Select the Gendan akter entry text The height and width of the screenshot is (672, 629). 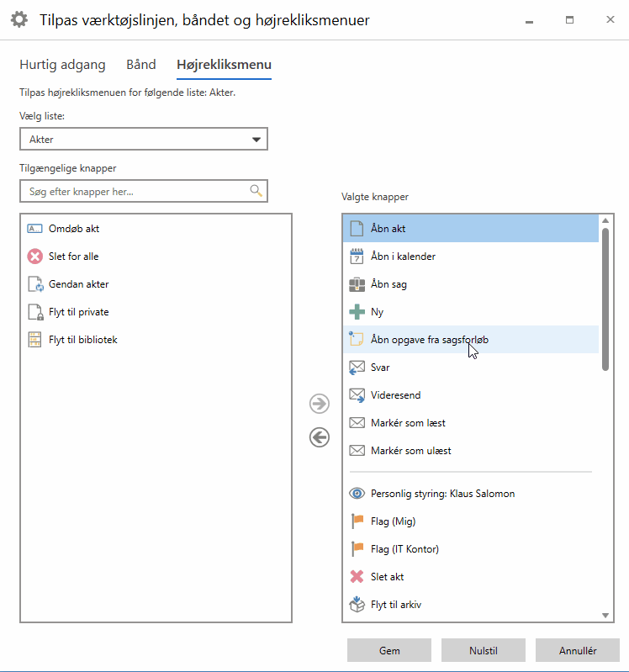coord(78,284)
